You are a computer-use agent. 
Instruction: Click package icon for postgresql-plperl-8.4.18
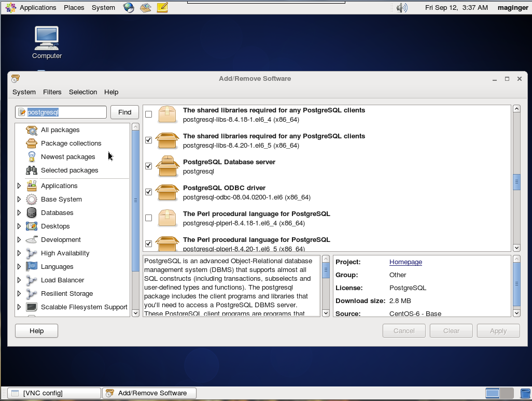[x=167, y=218]
